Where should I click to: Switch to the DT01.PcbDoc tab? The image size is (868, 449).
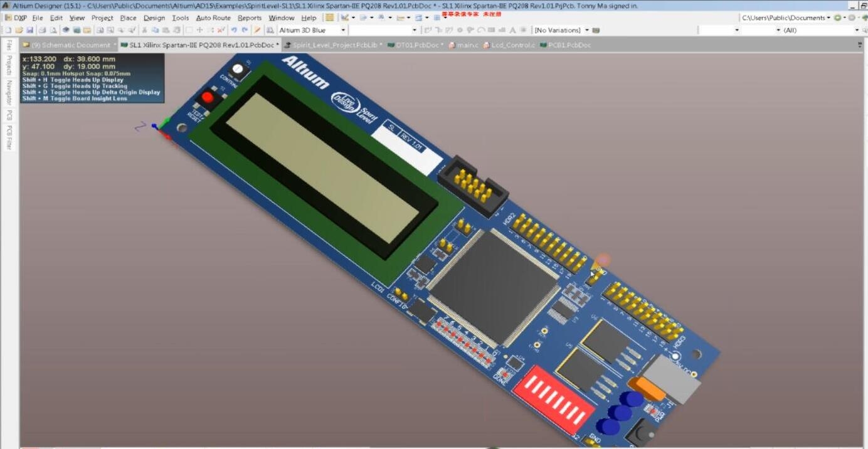(x=415, y=45)
